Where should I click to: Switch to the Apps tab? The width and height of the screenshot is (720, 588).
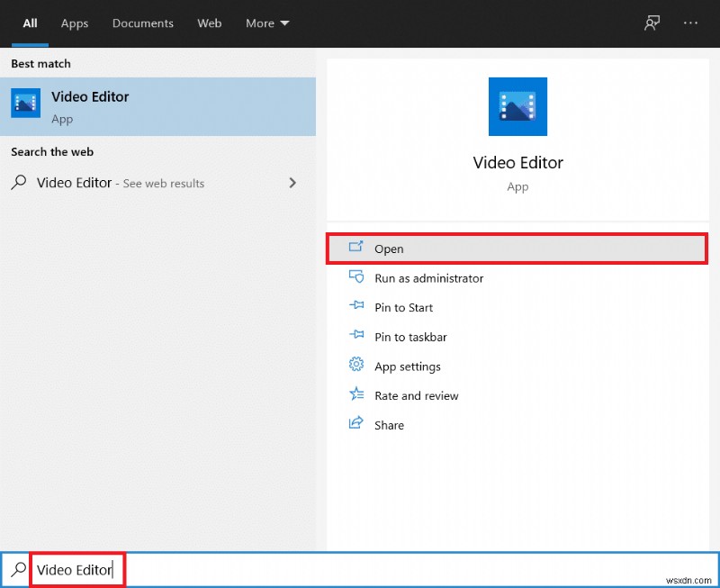(x=74, y=23)
